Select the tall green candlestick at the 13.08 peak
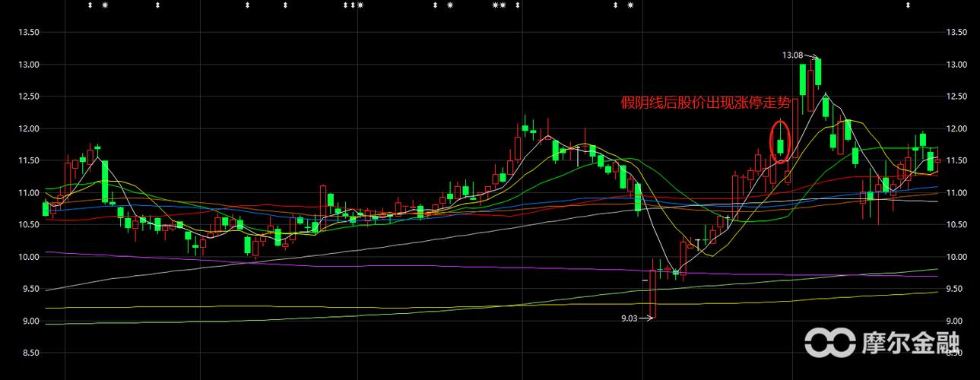Image resolution: width=980 pixels, height=380 pixels. click(818, 72)
